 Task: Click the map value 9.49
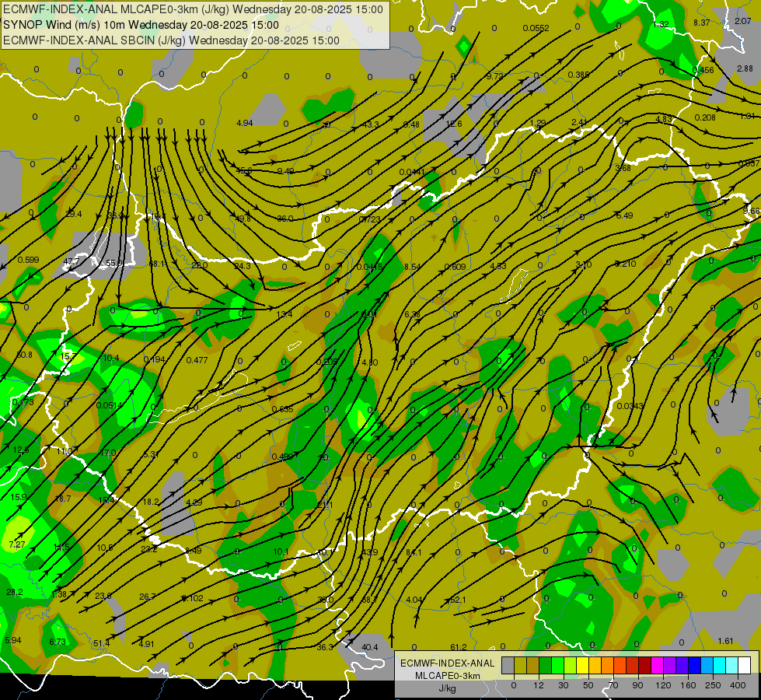coord(285,171)
